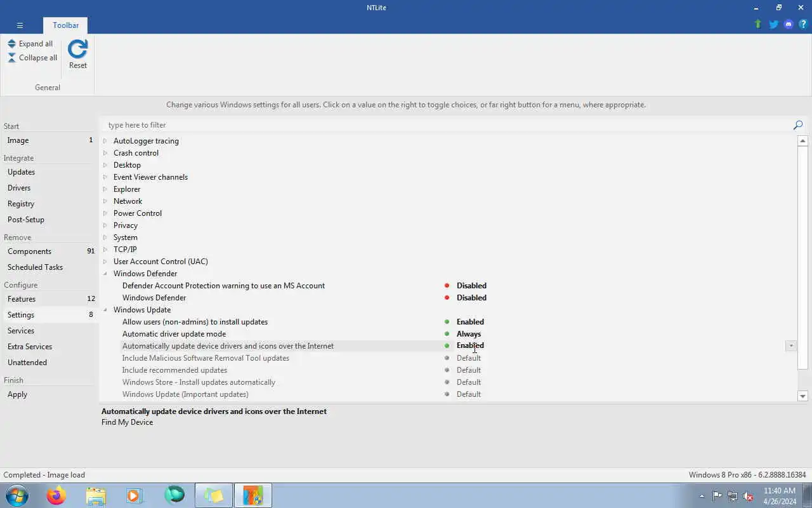Click the Reset settings button
Image resolution: width=812 pixels, height=508 pixels.
click(x=78, y=54)
